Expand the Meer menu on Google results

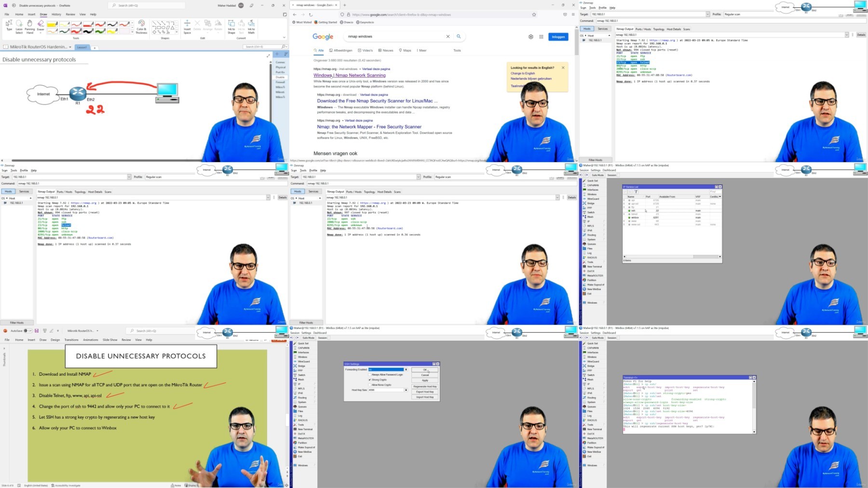(421, 50)
